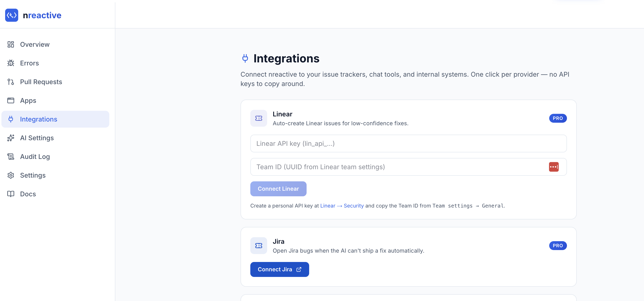Go to the Integrations menu item

[x=55, y=119]
